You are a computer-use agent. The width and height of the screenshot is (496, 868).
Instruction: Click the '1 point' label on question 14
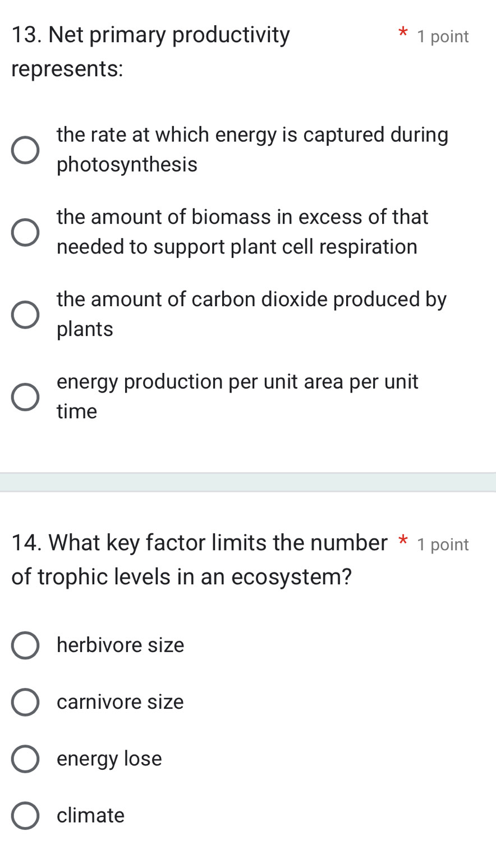pos(442,544)
